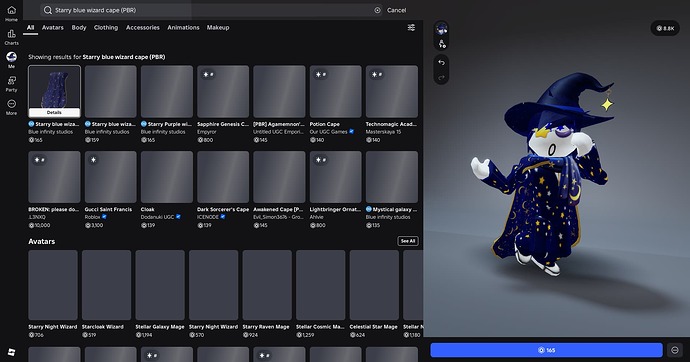Screen dimensions: 690x362
Task: Open the Starry Raven Mage avatar
Action: point(267,285)
